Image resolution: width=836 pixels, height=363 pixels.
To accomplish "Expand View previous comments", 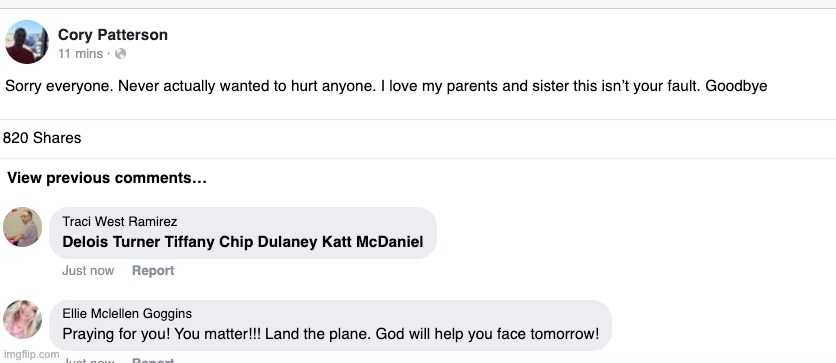I will tap(107, 178).
